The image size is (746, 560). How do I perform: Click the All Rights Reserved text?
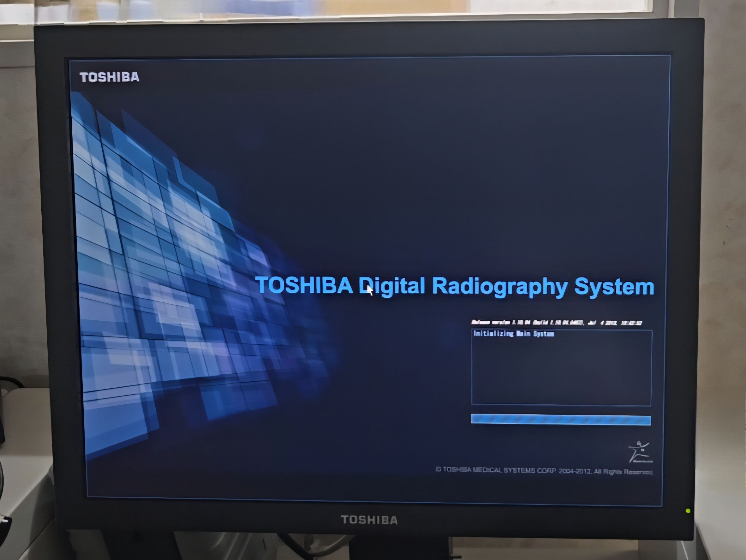(623, 472)
